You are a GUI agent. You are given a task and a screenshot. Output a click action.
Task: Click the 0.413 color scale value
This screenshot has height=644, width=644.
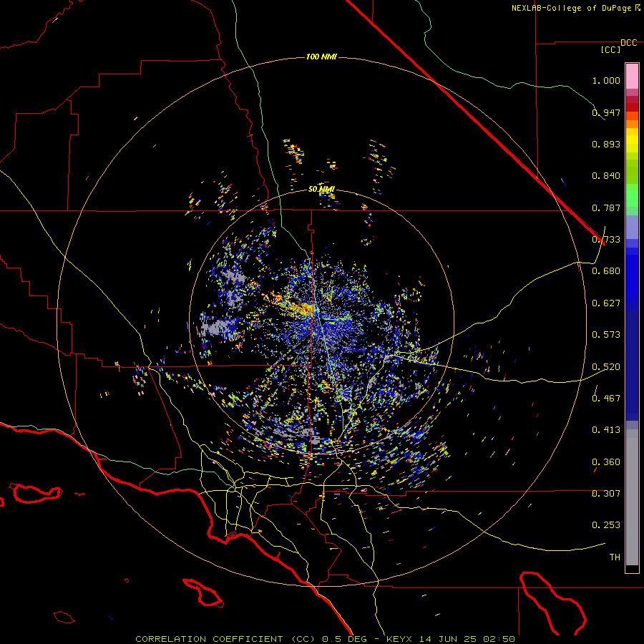[606, 430]
